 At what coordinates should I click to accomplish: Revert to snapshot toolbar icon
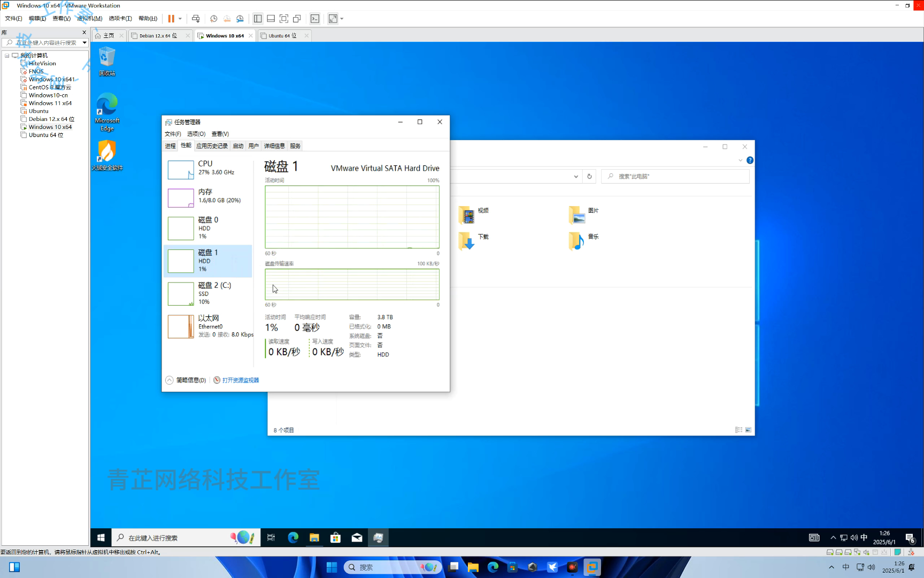[x=227, y=19]
